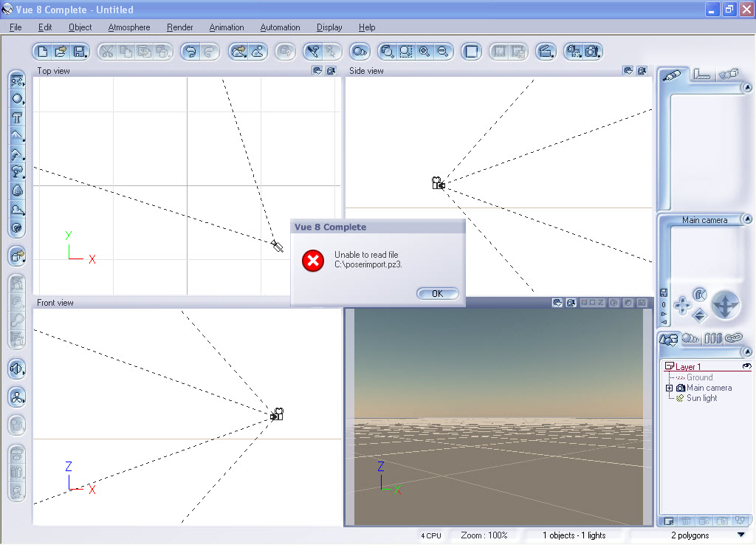Select Layer 1 in the browser

click(688, 367)
